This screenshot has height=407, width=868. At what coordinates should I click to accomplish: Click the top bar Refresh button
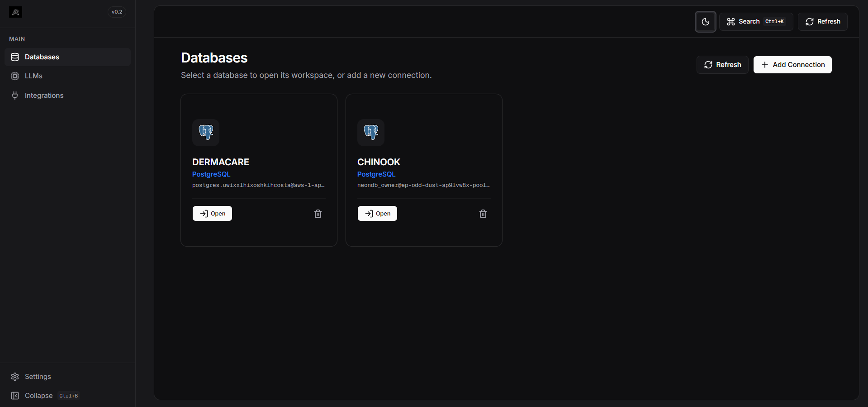822,22
